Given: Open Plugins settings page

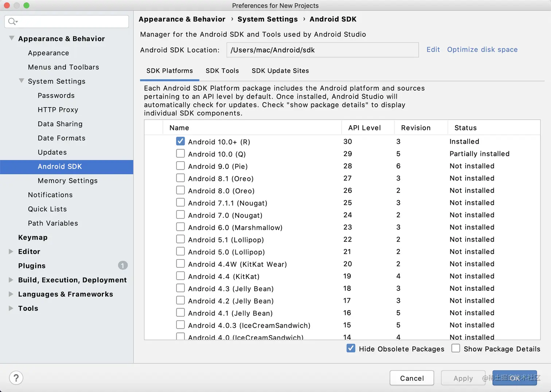Looking at the screenshot, I should [32, 266].
